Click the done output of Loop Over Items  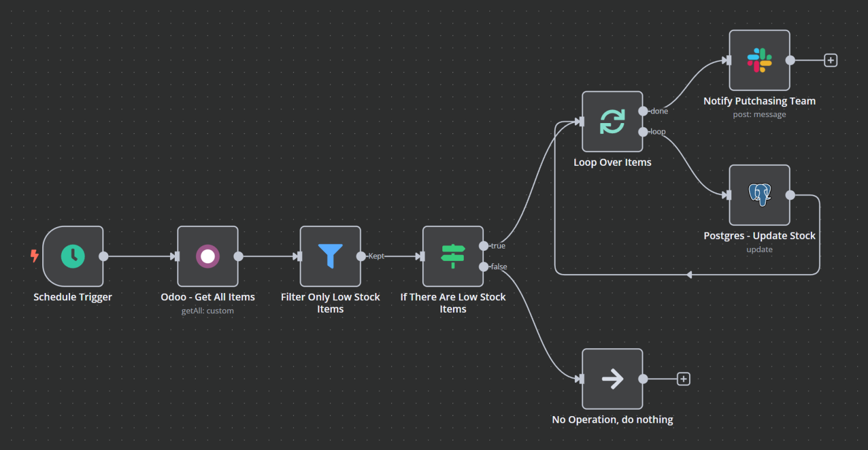(643, 111)
